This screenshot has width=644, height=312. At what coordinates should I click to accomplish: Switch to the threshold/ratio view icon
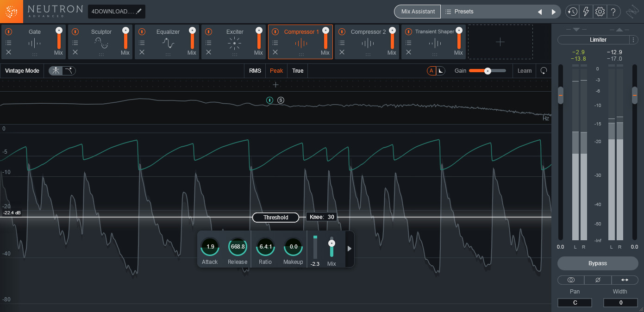pyautogui.click(x=69, y=71)
